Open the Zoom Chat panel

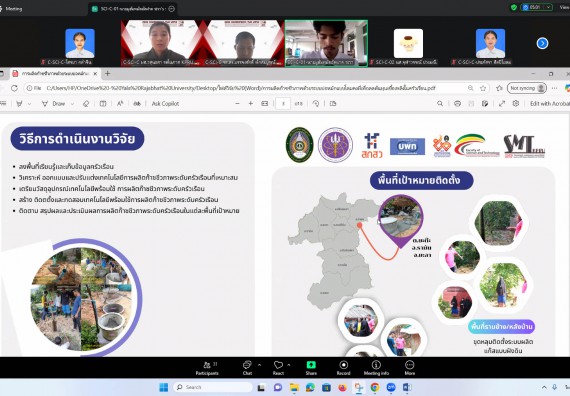tap(247, 368)
